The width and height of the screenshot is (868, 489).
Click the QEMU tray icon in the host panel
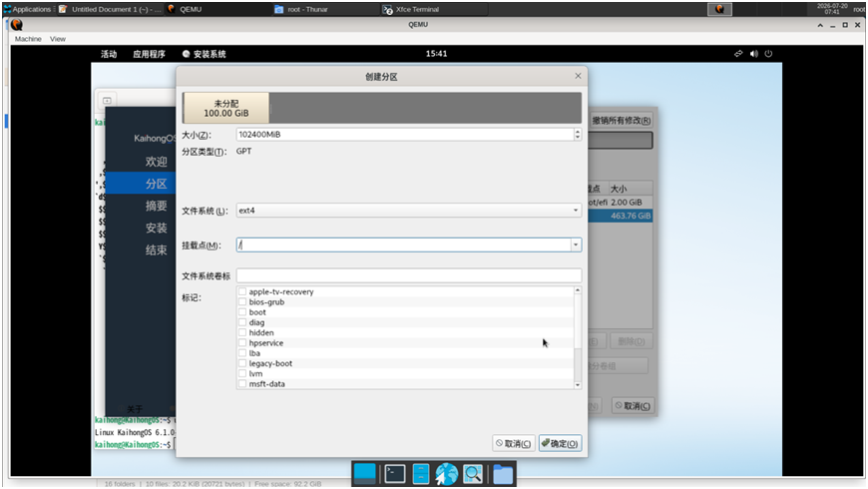719,9
